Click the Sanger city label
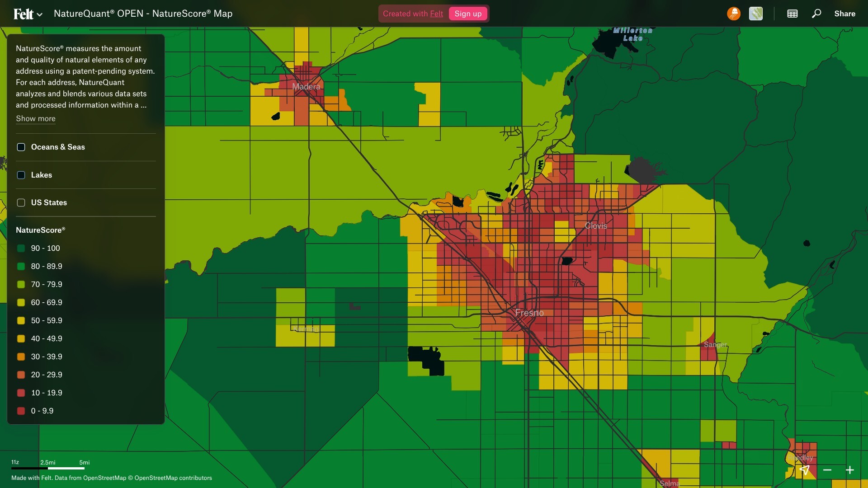Screen dimensions: 868x488 click(x=715, y=344)
